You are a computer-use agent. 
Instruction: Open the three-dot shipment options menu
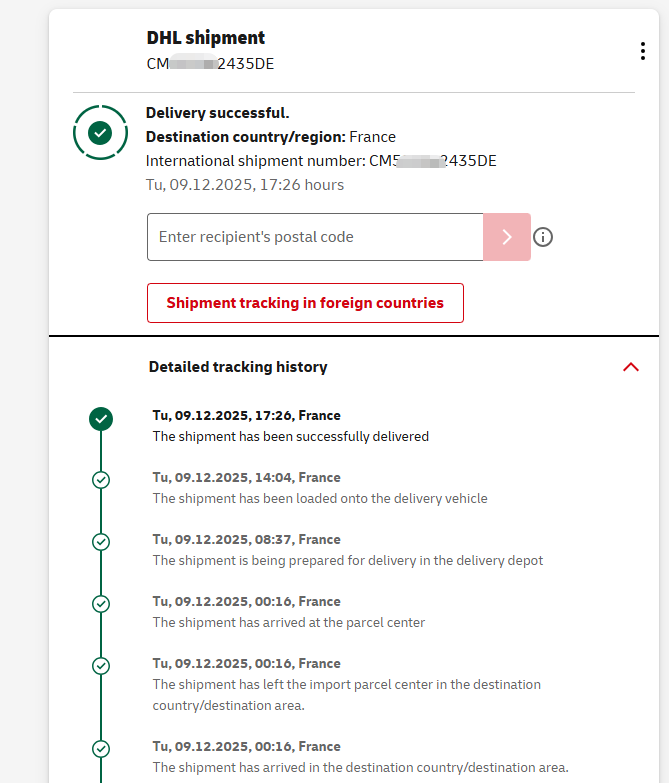click(x=642, y=52)
